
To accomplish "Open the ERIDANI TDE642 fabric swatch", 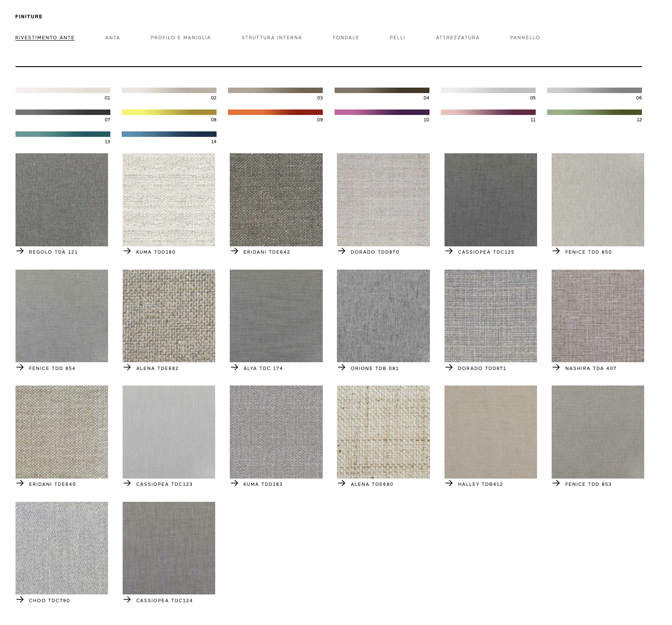I will click(276, 200).
